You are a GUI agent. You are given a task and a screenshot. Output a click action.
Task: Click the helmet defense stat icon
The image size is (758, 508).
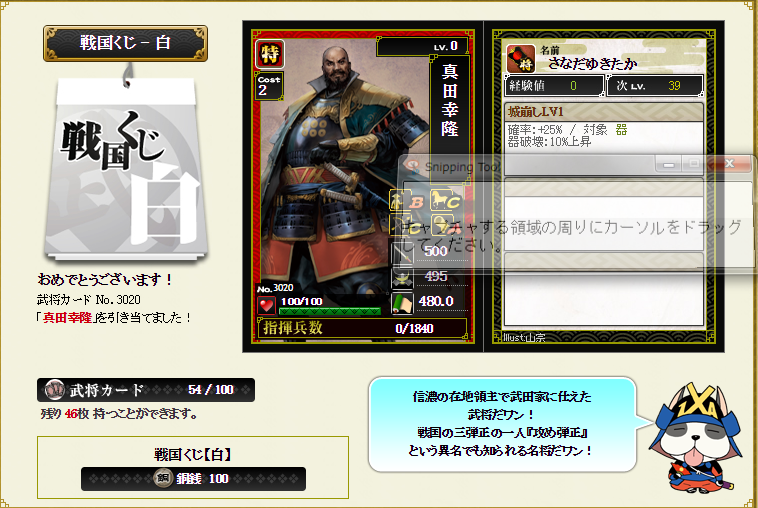point(402,277)
